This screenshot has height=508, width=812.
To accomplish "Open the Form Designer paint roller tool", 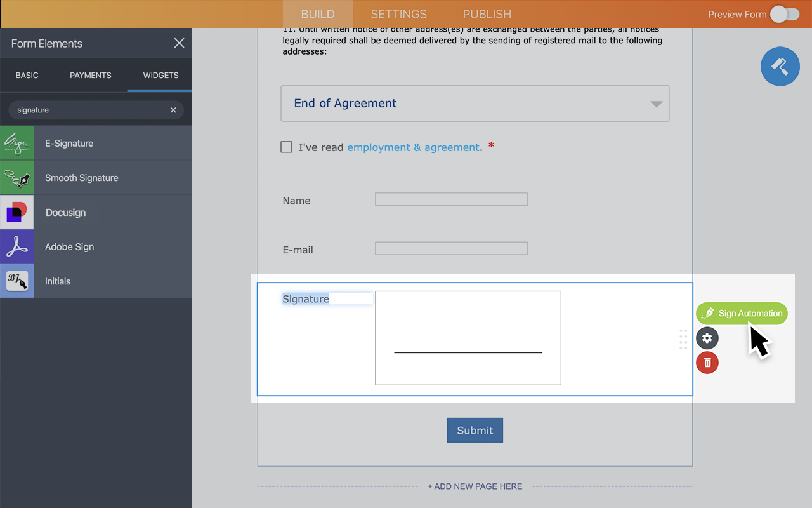I will (x=780, y=66).
